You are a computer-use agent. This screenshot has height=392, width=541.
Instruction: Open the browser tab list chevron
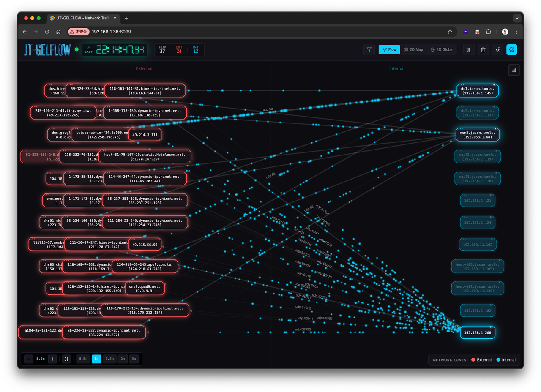point(517,18)
